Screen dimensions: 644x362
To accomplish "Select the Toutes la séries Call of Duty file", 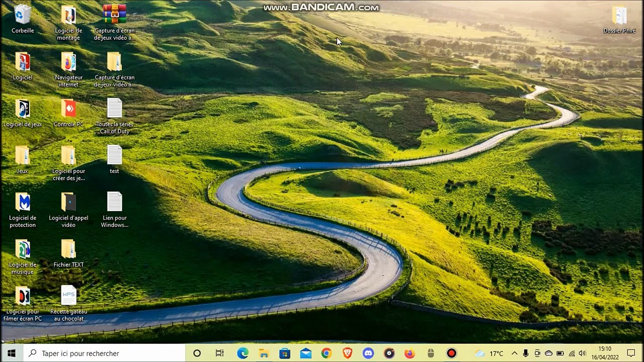I will click(115, 116).
